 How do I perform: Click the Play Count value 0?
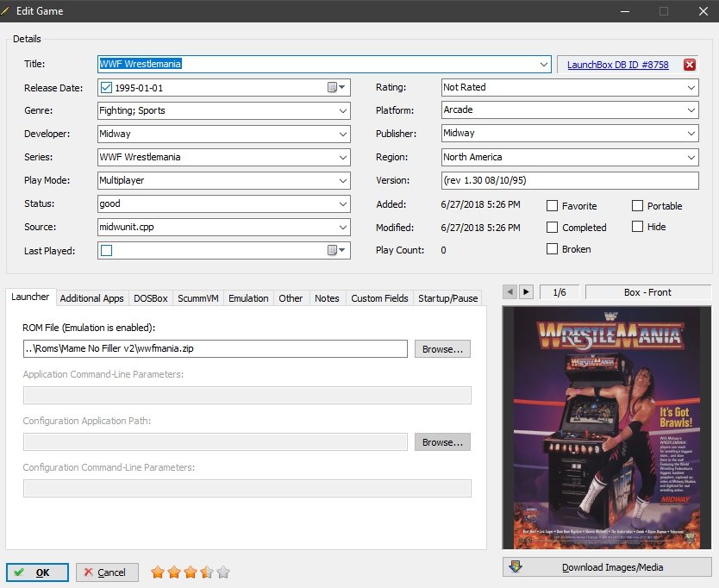tap(443, 250)
